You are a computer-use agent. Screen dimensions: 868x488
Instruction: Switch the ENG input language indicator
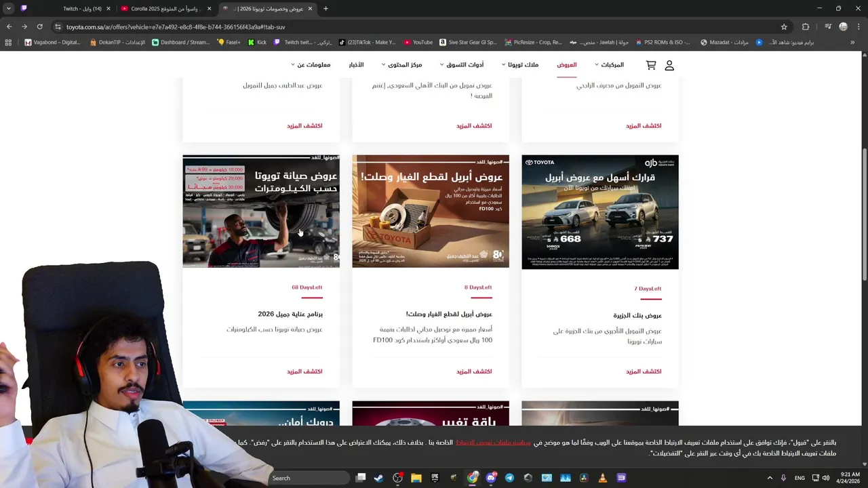800,478
